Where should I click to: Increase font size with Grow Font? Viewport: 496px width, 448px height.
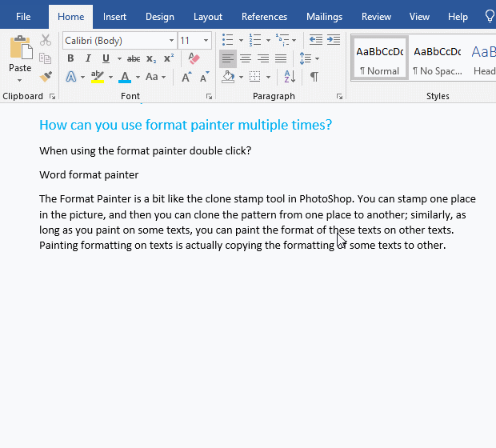coord(186,77)
